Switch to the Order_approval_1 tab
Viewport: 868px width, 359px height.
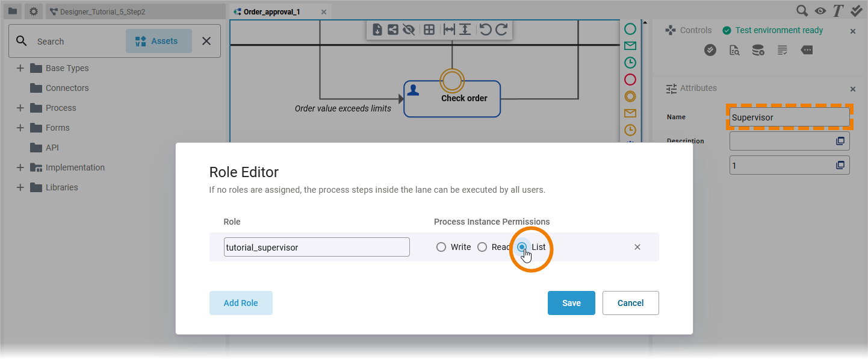tap(271, 11)
